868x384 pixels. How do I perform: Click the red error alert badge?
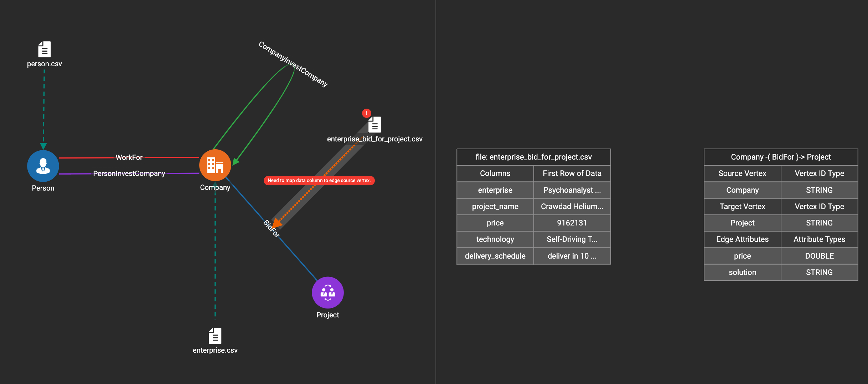click(x=366, y=113)
